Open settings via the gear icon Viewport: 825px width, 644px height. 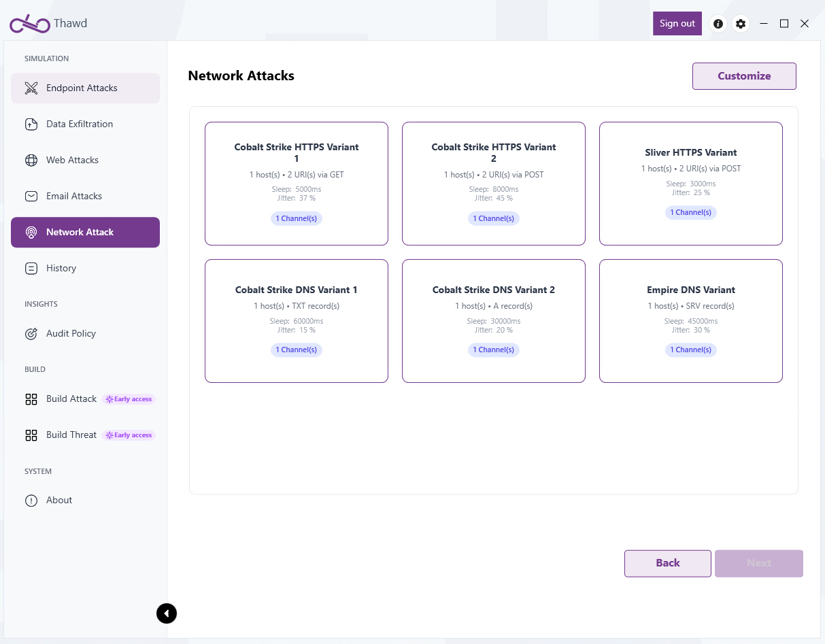pyautogui.click(x=741, y=24)
